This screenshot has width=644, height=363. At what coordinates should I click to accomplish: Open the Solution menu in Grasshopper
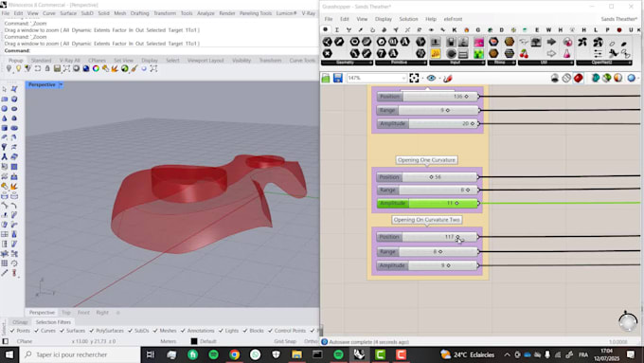point(408,19)
